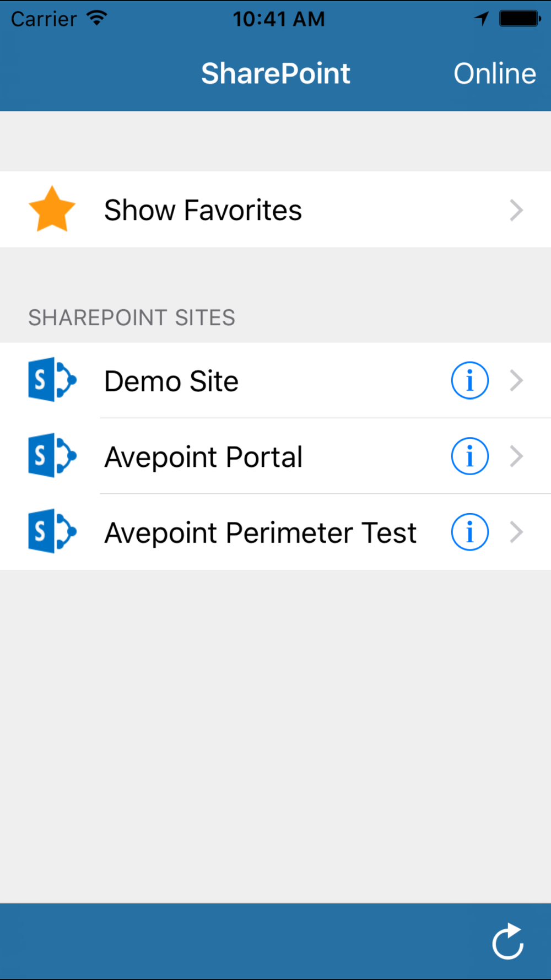Tap the Wi-Fi icon in status bar
The width and height of the screenshot is (551, 980).
click(97, 18)
